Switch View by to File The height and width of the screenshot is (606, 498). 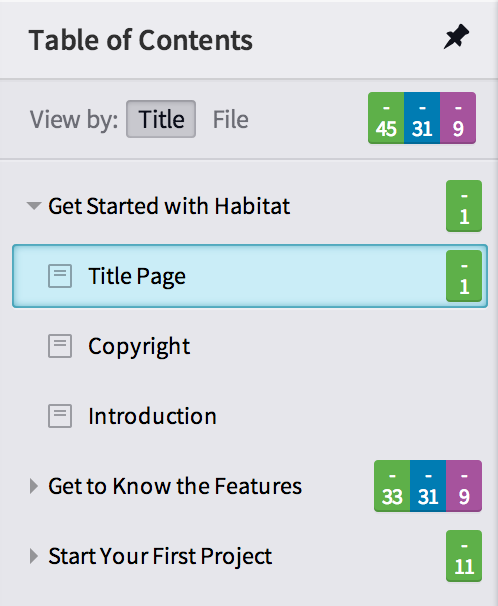(x=231, y=119)
